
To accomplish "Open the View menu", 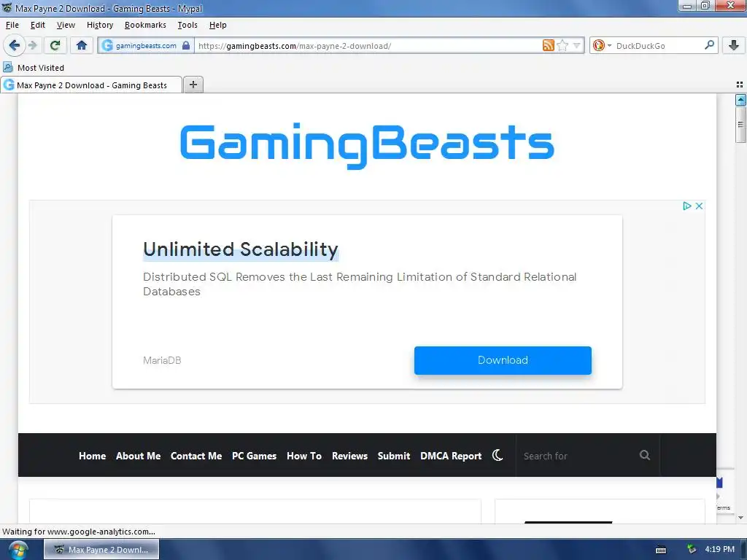I will tap(66, 25).
